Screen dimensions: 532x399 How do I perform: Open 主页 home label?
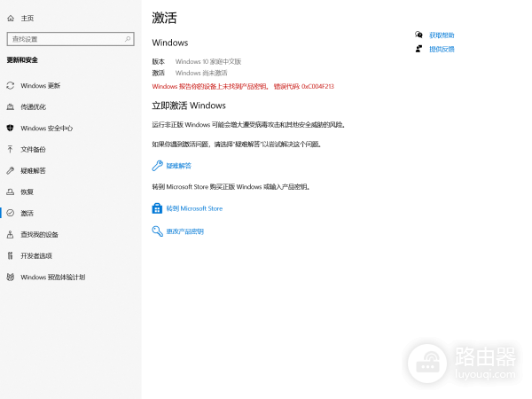click(x=27, y=19)
